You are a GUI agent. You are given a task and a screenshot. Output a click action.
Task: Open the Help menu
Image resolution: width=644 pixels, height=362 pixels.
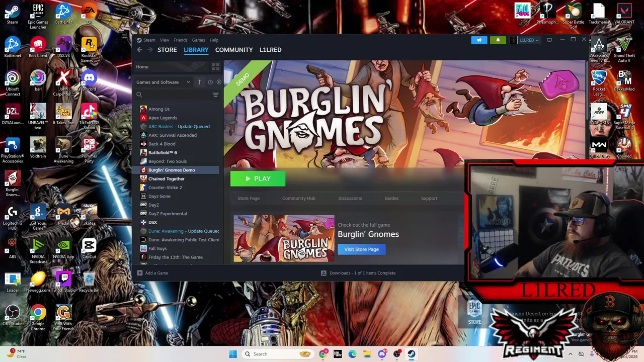214,40
